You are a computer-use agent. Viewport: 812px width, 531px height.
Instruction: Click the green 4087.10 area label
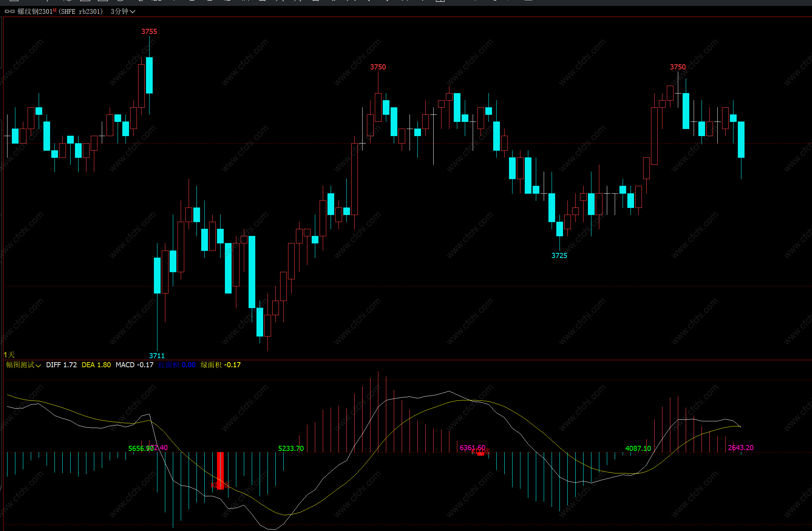point(638,449)
